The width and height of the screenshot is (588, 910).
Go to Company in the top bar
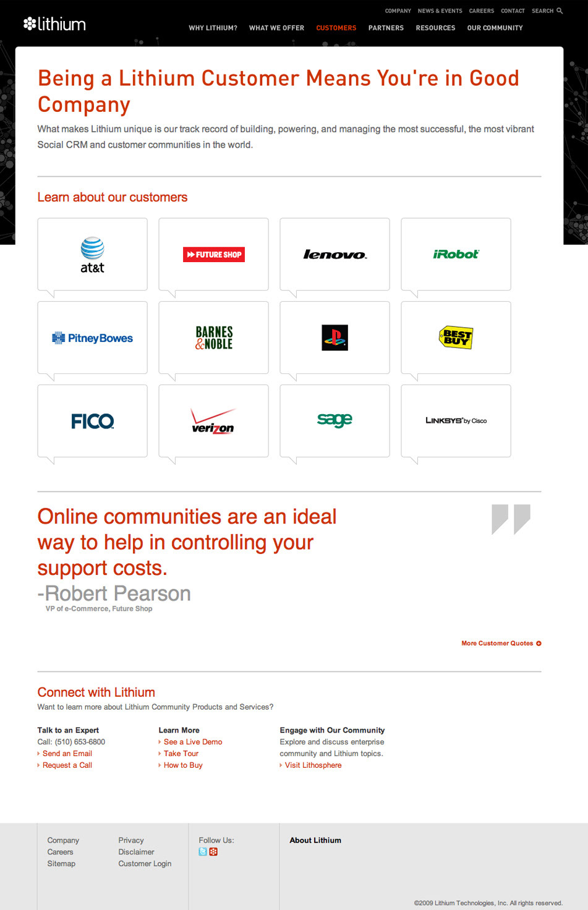(x=398, y=11)
